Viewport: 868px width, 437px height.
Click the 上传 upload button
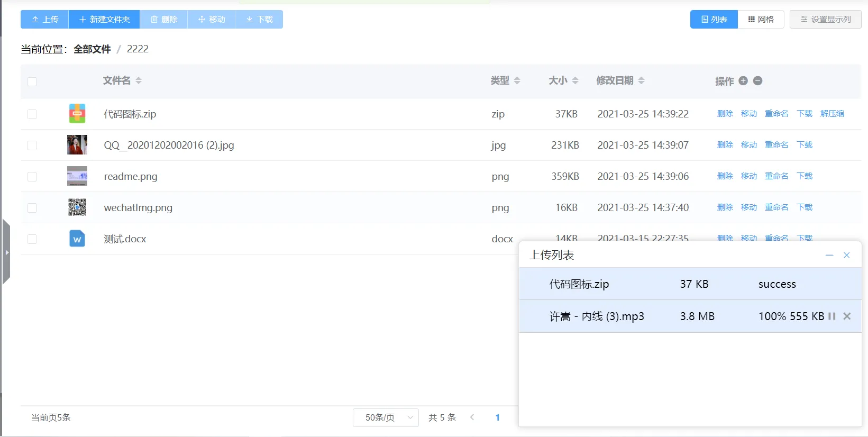(44, 19)
